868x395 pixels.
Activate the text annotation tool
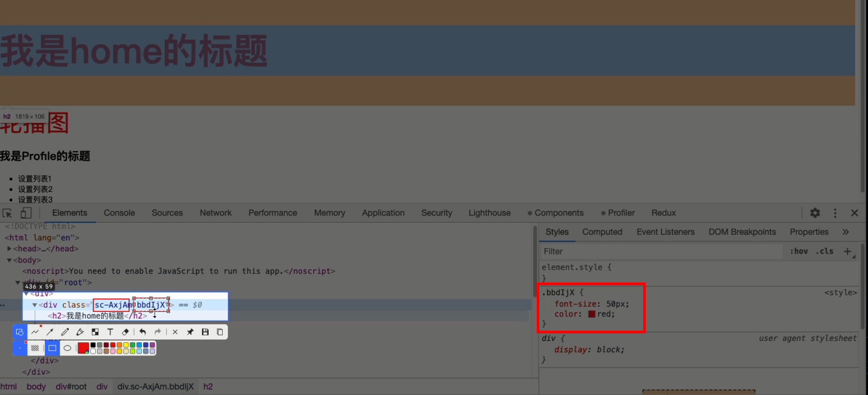pyautogui.click(x=110, y=332)
